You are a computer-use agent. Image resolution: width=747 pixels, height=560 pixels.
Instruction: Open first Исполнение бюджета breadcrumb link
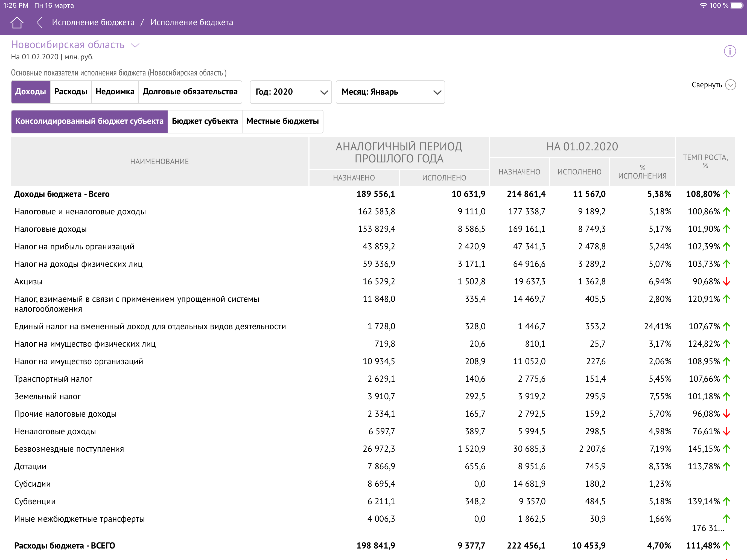pos(93,23)
